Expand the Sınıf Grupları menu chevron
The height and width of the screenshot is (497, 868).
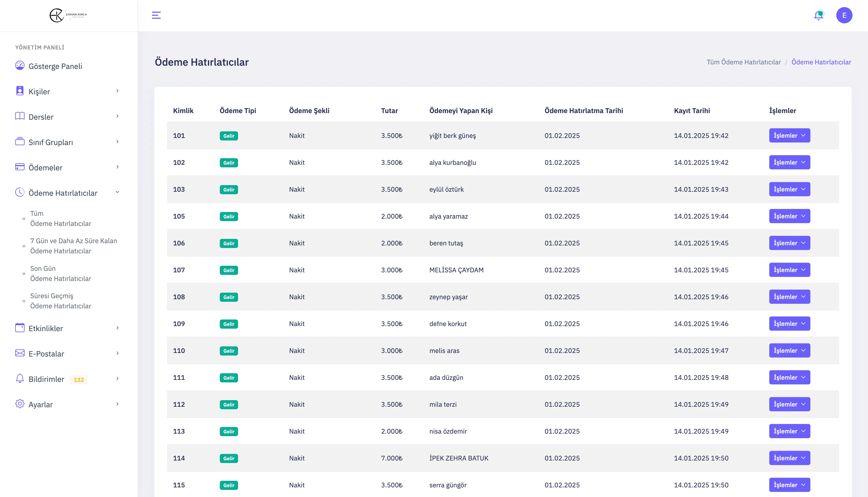117,142
